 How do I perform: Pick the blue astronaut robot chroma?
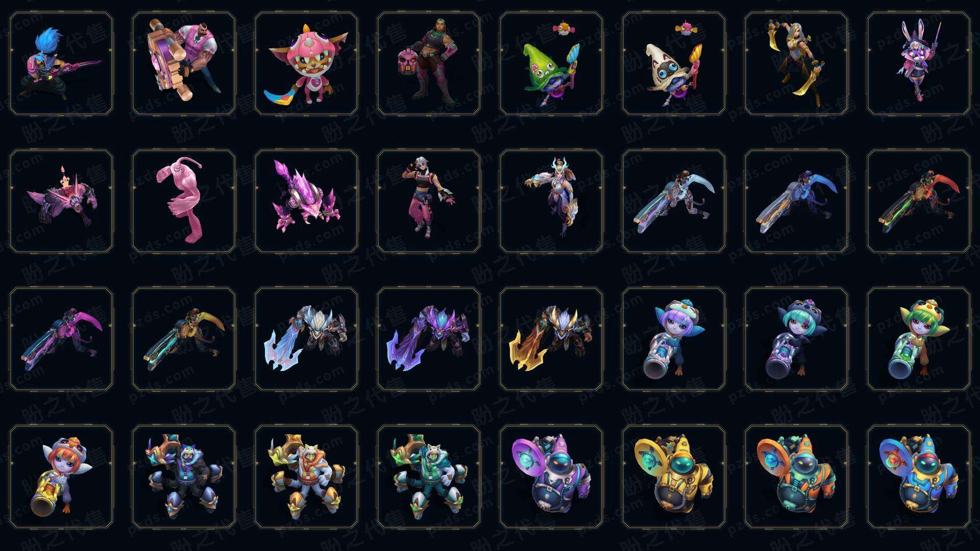[919, 477]
